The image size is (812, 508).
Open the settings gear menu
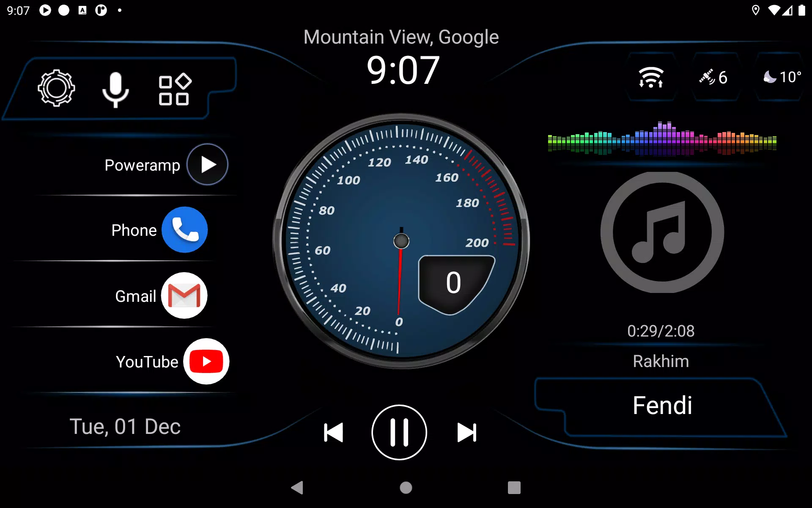(57, 88)
